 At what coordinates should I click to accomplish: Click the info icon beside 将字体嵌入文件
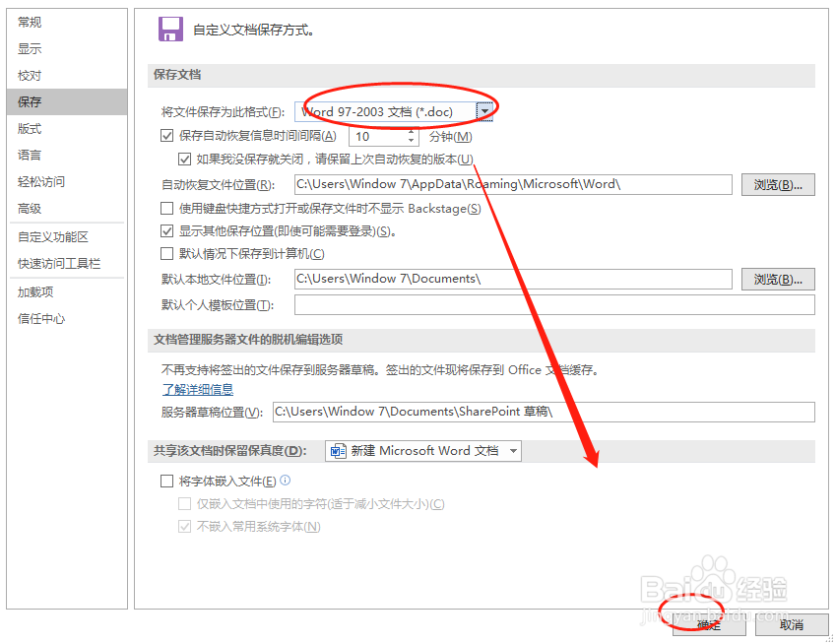(x=286, y=480)
